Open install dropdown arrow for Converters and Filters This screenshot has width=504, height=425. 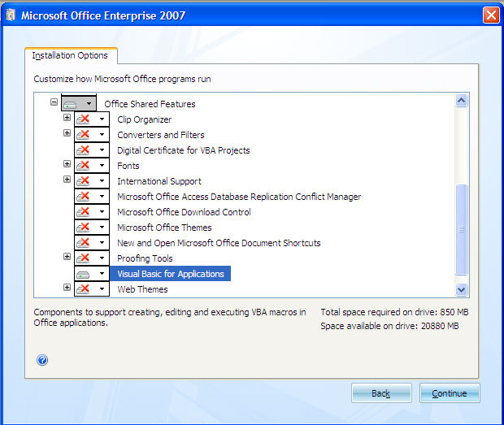102,135
